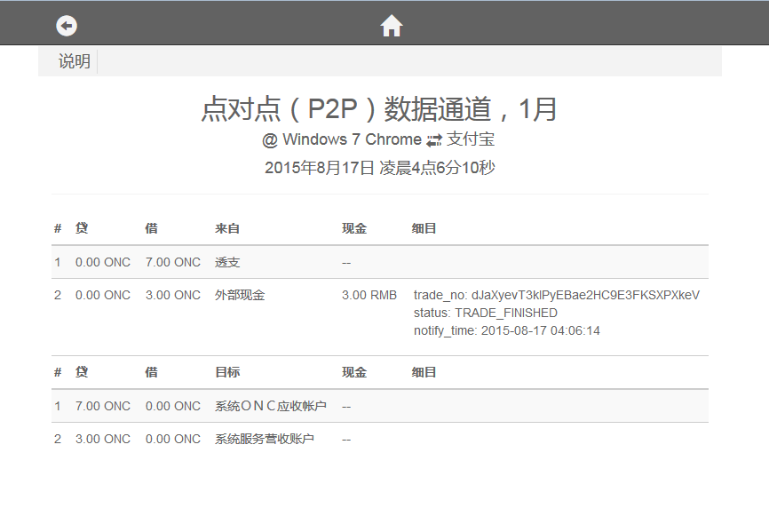
Task: Select the 透支 source row entry
Action: tap(227, 262)
